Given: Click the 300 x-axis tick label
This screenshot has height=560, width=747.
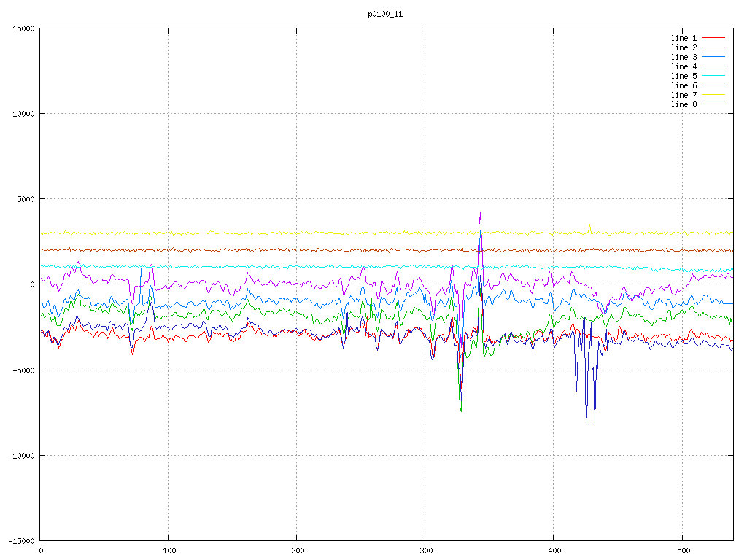Looking at the screenshot, I should coord(425,551).
